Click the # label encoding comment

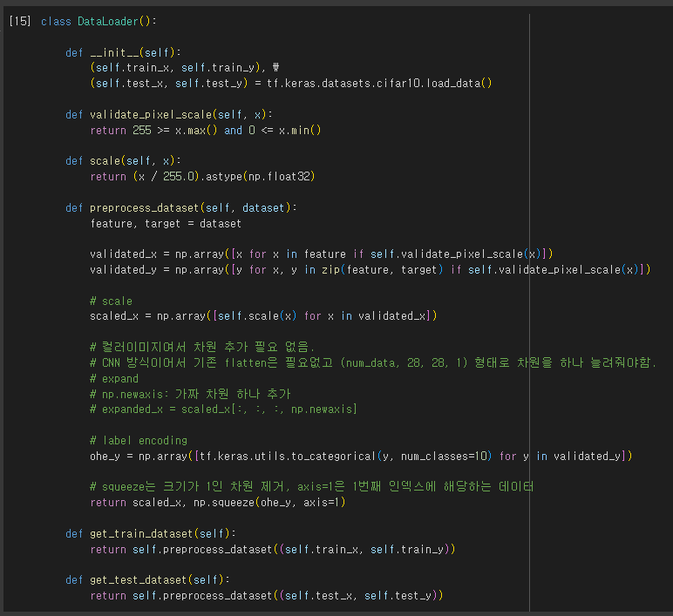click(139, 440)
